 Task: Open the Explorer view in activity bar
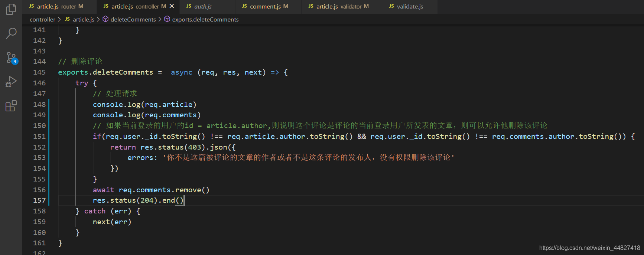[11, 9]
